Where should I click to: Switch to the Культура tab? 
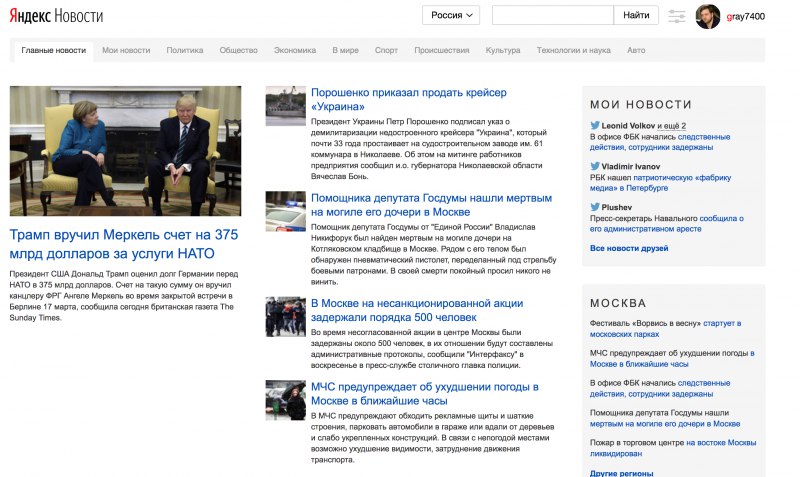503,51
